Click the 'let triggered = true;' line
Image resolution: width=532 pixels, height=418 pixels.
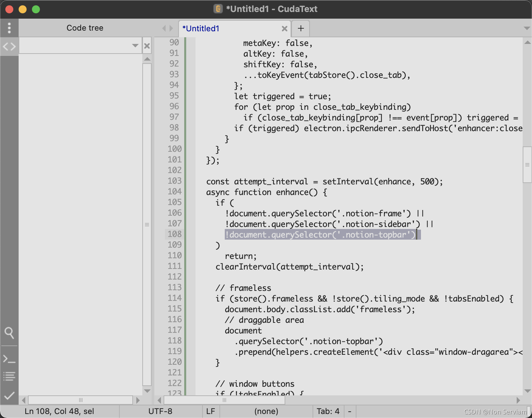tap(283, 97)
